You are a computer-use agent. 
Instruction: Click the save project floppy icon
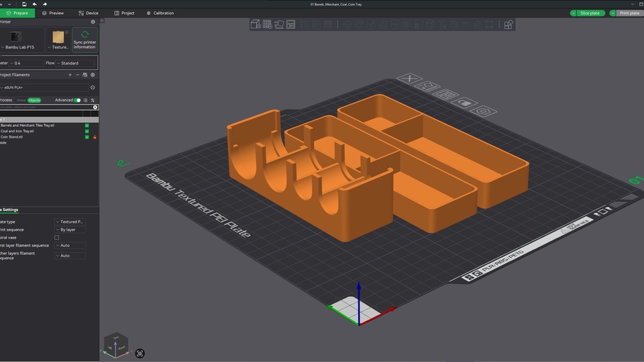tap(24, 4)
